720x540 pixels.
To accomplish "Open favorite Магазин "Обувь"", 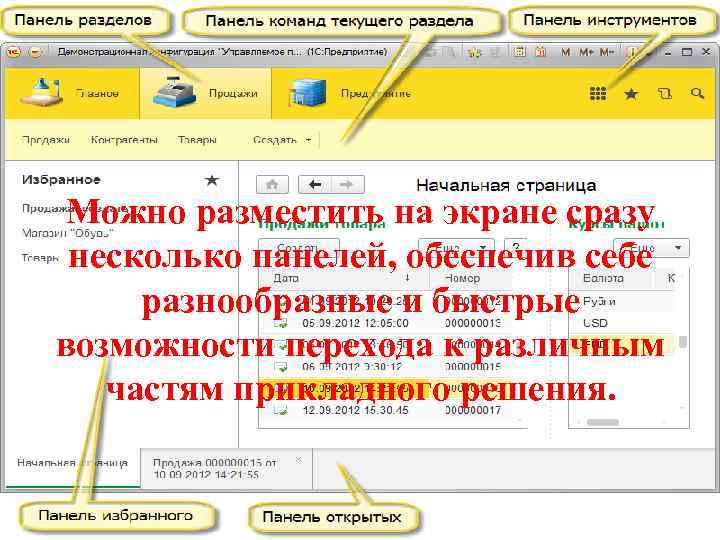I will (68, 233).
